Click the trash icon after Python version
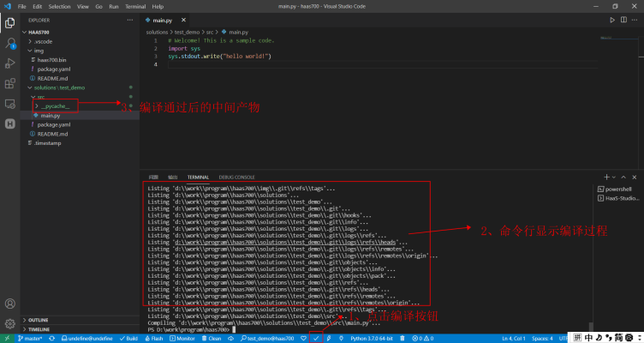Viewport: 644px width, 343px height. point(402,339)
